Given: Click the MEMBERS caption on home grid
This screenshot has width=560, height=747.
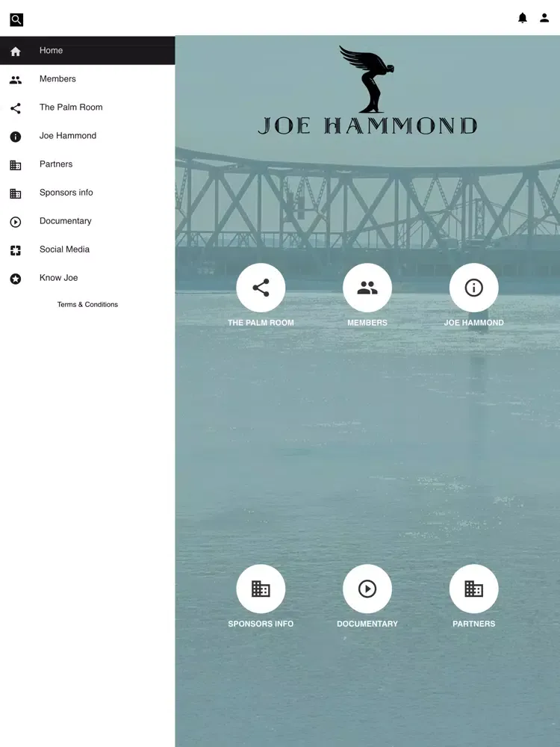Looking at the screenshot, I should pyautogui.click(x=367, y=323).
